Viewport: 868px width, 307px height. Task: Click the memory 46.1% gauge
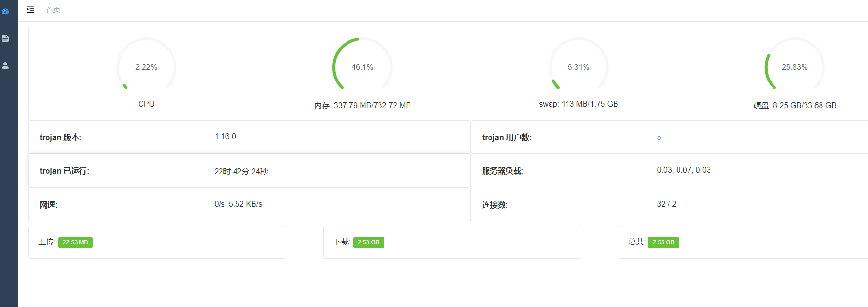[x=362, y=67]
